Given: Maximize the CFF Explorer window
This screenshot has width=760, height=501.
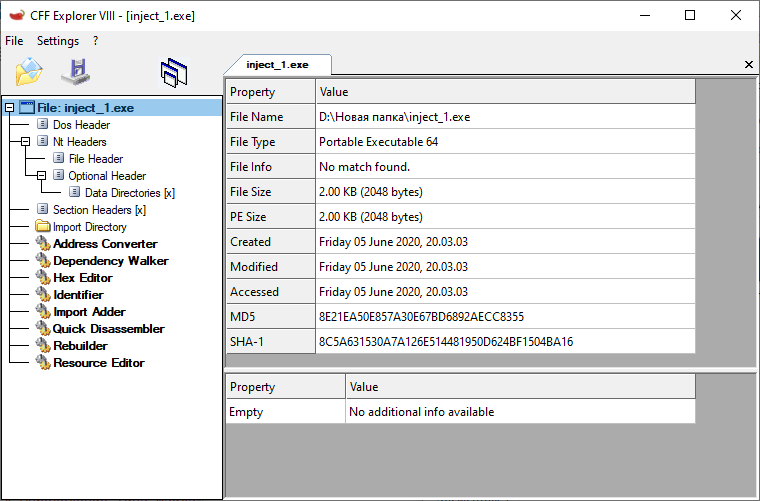Looking at the screenshot, I should [690, 16].
